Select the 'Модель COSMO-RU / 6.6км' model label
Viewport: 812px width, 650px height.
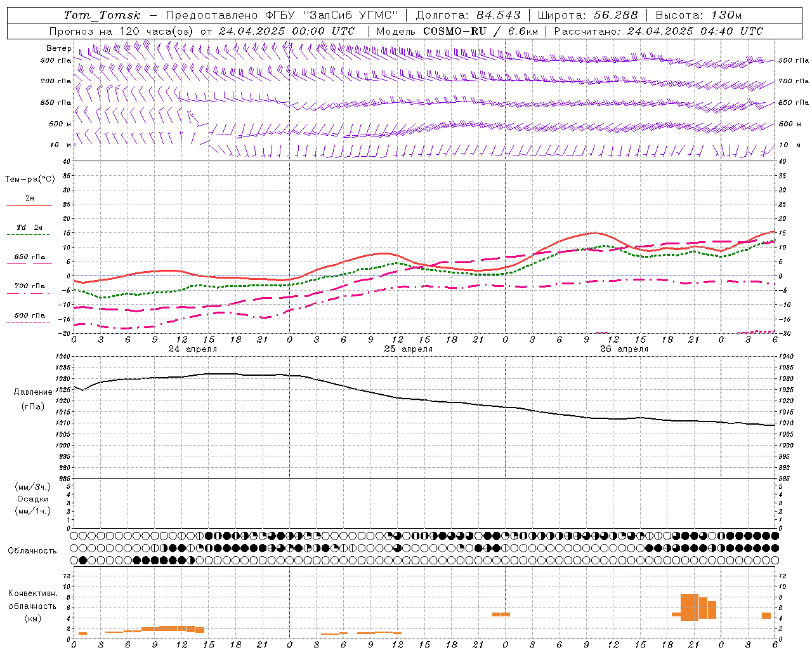(x=457, y=31)
